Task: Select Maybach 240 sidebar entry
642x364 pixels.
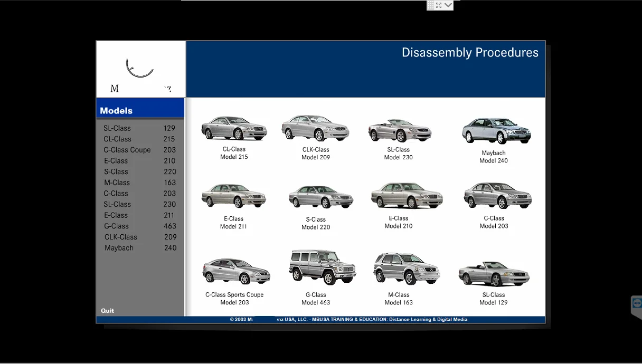Action: 139,248
